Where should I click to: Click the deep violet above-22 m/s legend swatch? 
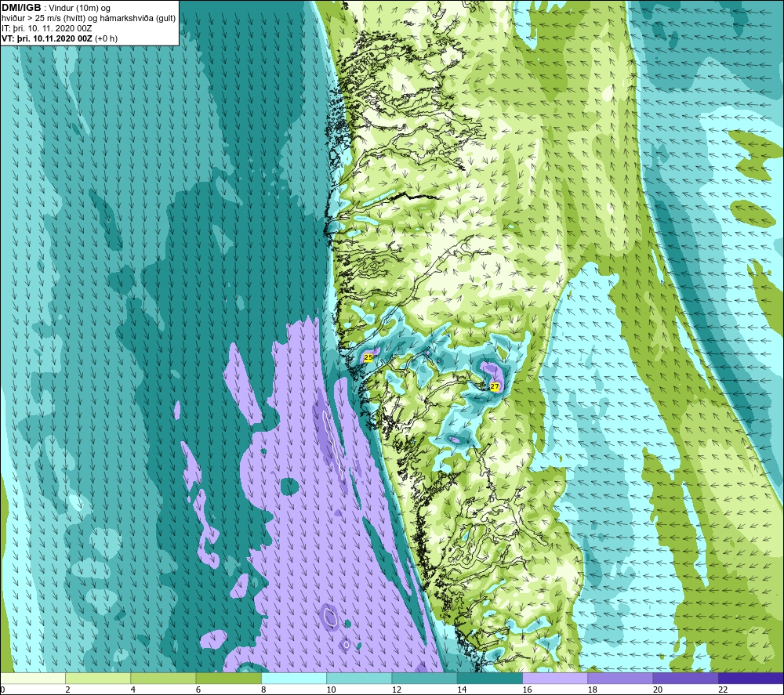click(750, 678)
